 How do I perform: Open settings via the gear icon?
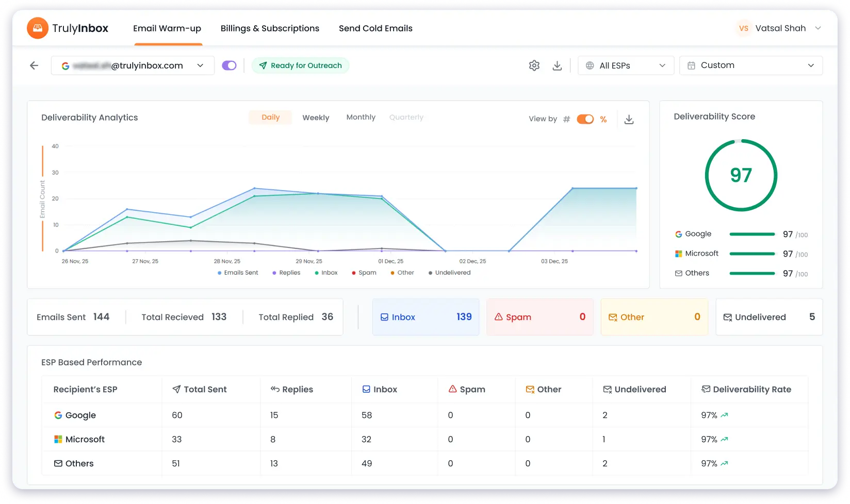pyautogui.click(x=534, y=65)
